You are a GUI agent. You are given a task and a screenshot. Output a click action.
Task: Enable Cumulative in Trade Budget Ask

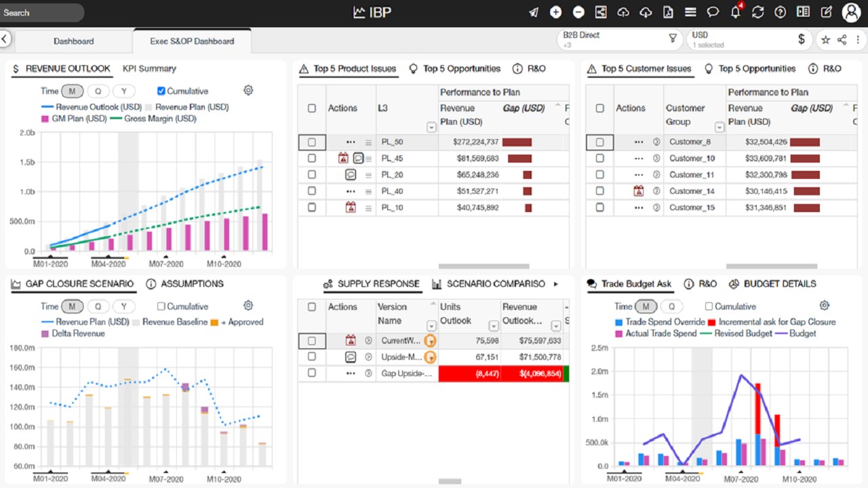pyautogui.click(x=709, y=306)
